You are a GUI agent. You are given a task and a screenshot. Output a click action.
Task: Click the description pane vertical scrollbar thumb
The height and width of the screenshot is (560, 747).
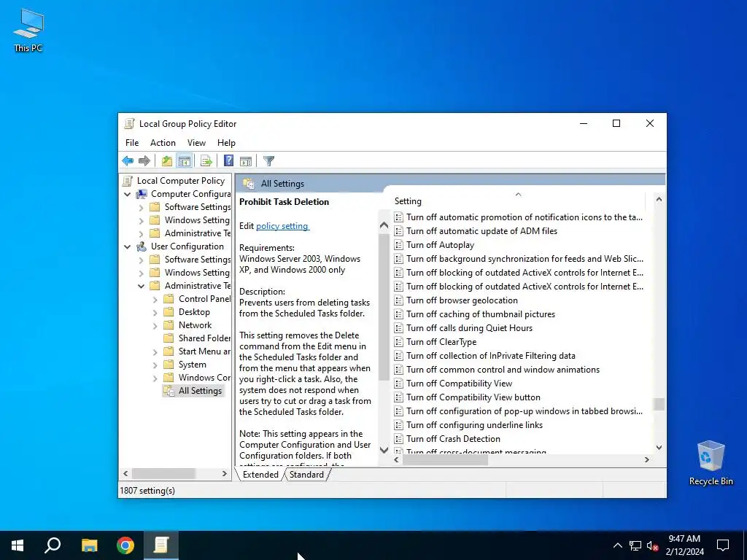pyautogui.click(x=384, y=308)
